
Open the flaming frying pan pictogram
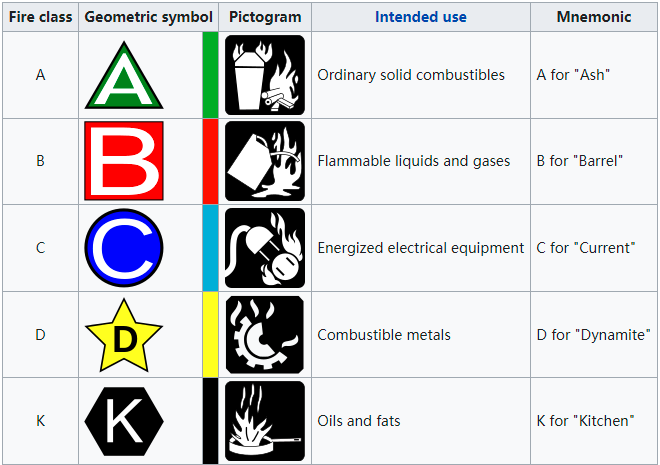point(265,421)
